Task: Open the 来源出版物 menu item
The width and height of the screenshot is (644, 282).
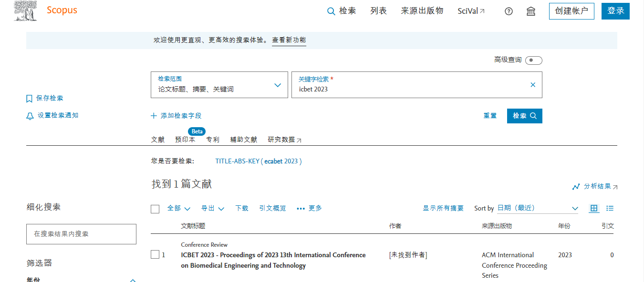Action: click(x=422, y=11)
